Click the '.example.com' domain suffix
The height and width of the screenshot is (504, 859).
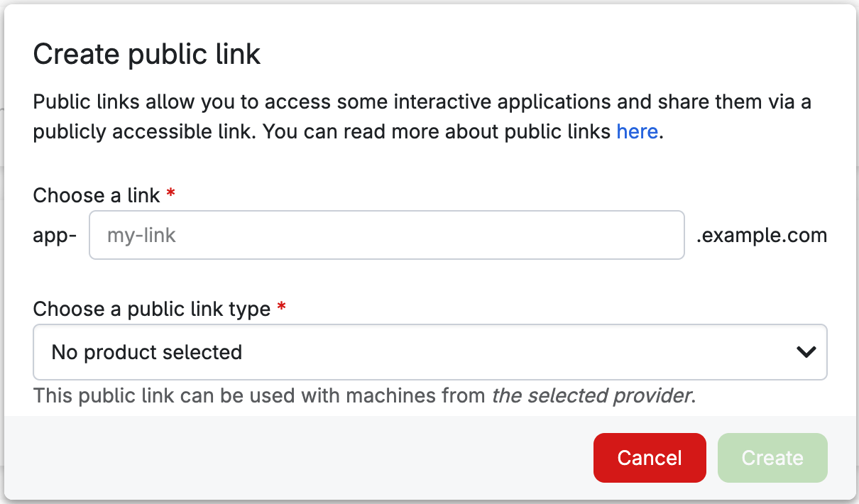[762, 235]
